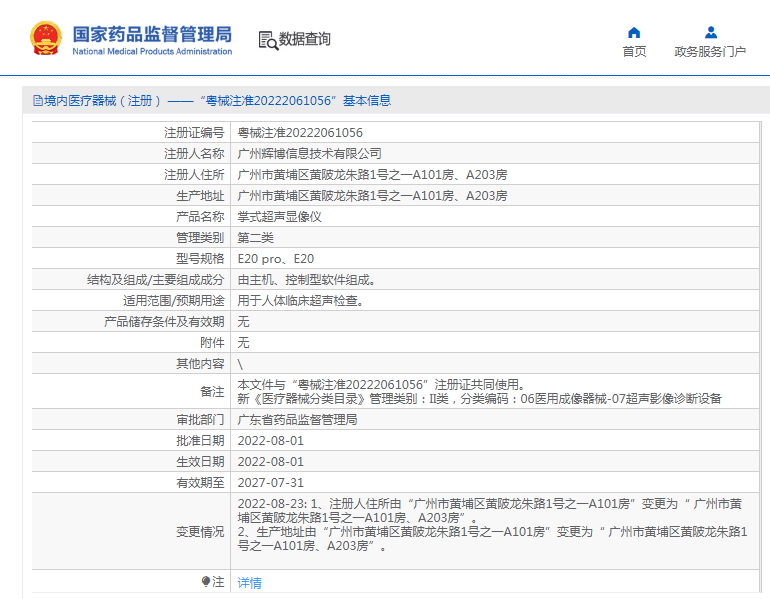The image size is (770, 599).
Task: Select registrant name 广州辉博信息技术有限公司
Action: 309,154
